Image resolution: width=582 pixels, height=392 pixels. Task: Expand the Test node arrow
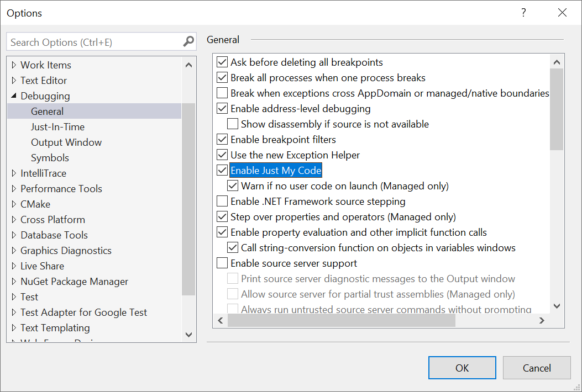point(14,296)
